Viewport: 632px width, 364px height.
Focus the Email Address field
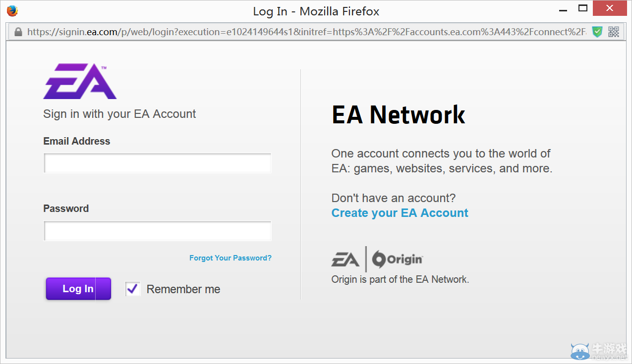click(158, 163)
